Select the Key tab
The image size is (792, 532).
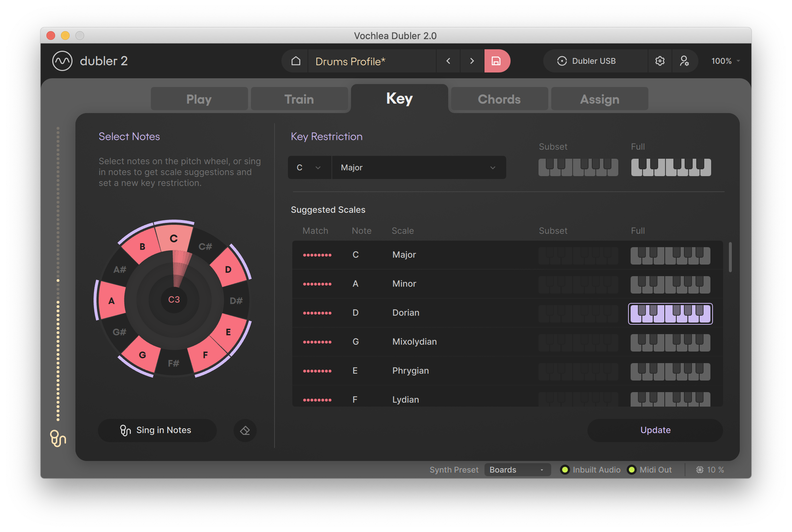pyautogui.click(x=399, y=99)
